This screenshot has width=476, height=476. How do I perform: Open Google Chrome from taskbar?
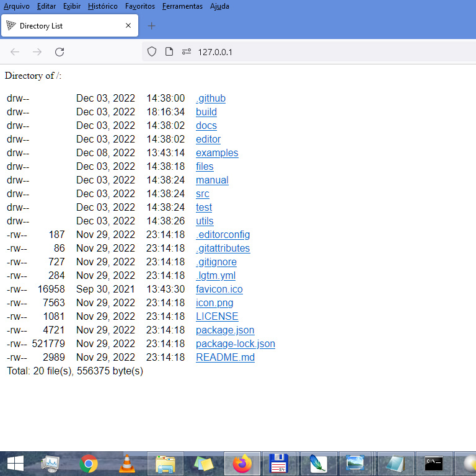click(89, 464)
